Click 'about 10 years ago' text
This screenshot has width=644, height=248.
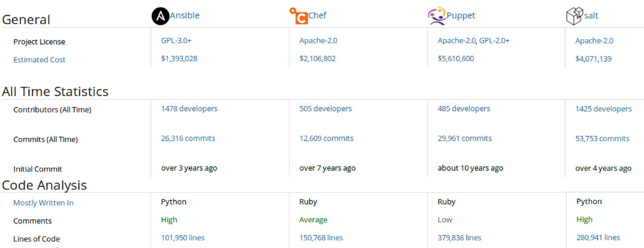tap(471, 168)
